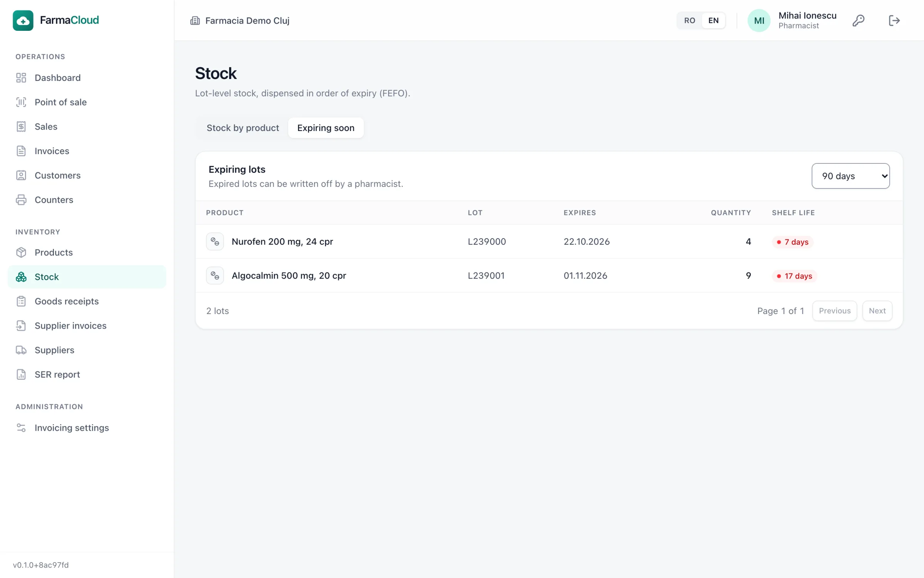
Task: Click the expiry date 01.11.2026
Action: click(585, 276)
